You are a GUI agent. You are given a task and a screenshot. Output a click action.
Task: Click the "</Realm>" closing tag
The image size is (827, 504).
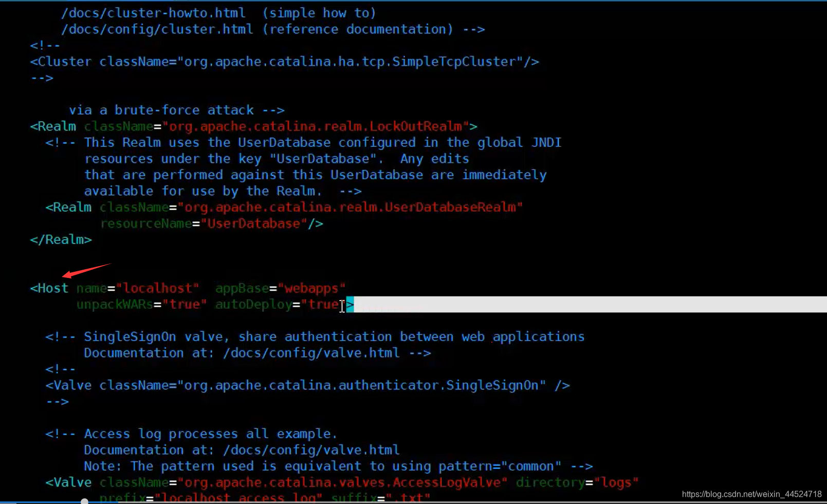pyautogui.click(x=61, y=239)
